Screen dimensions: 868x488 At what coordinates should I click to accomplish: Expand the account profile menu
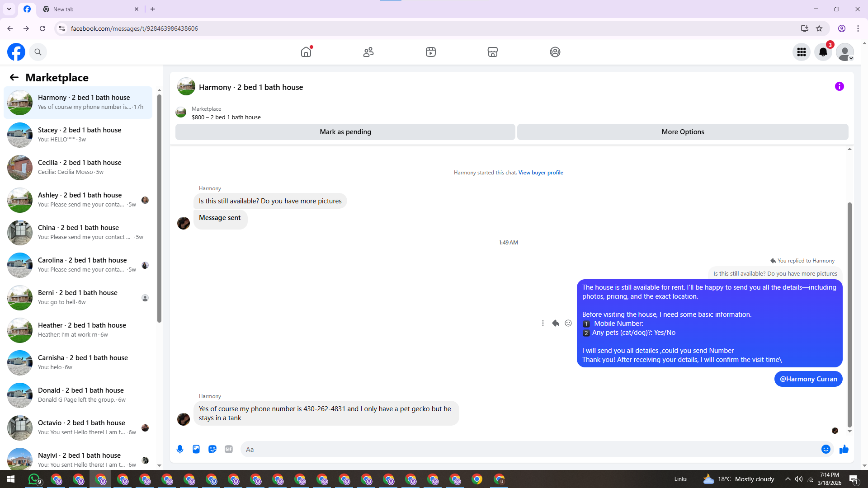click(844, 52)
